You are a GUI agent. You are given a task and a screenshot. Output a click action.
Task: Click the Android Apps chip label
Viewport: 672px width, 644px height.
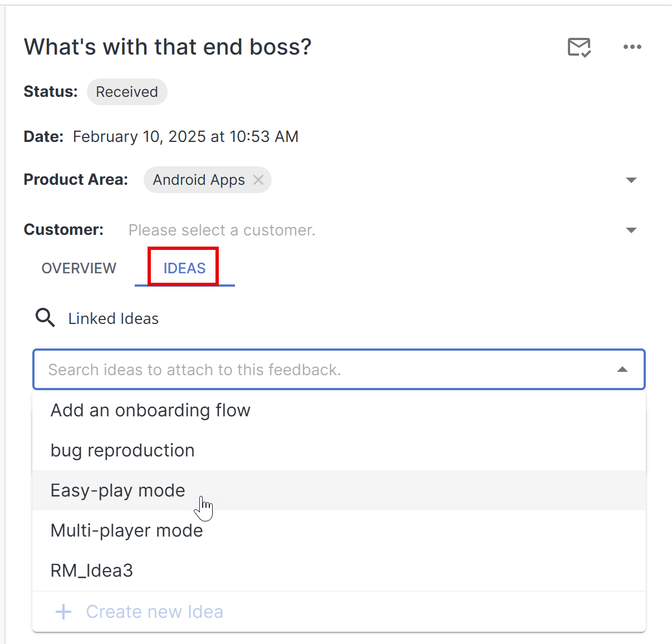199,180
